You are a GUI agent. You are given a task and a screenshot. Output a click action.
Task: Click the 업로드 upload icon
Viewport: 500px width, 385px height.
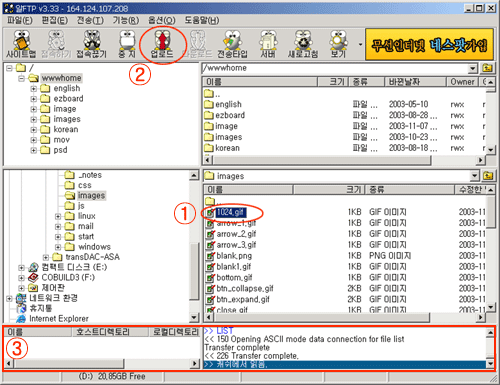click(x=162, y=44)
